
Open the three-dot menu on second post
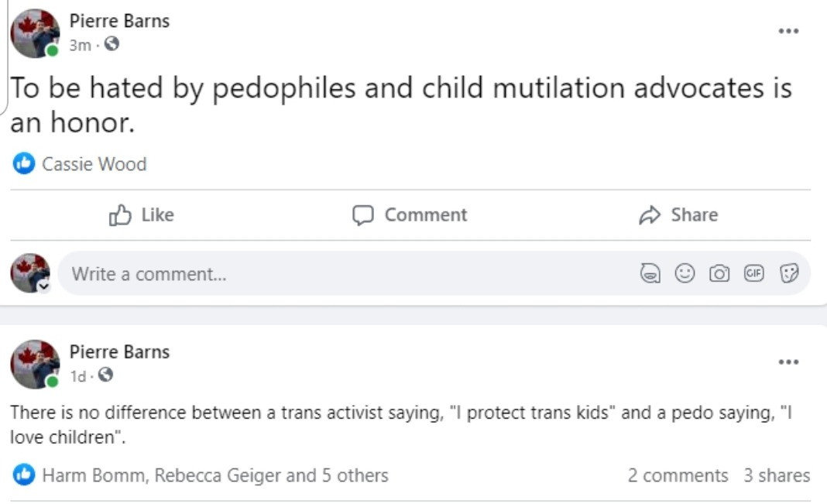click(x=788, y=362)
